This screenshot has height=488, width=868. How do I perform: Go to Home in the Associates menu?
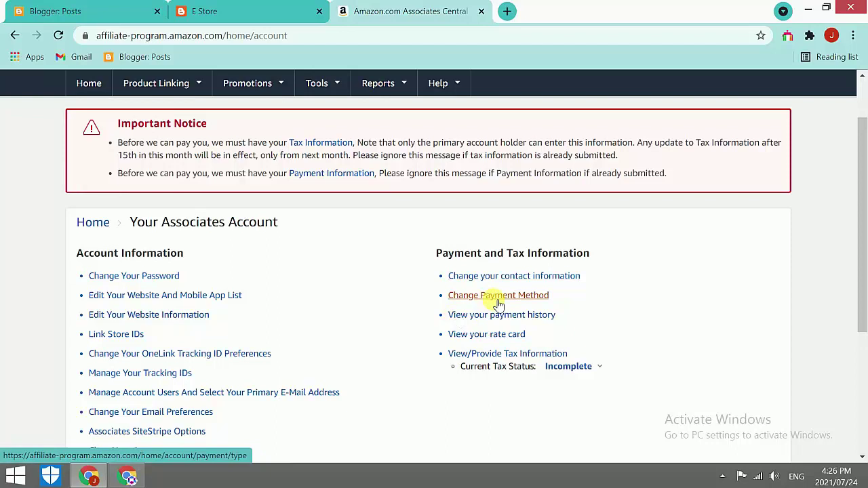point(89,83)
